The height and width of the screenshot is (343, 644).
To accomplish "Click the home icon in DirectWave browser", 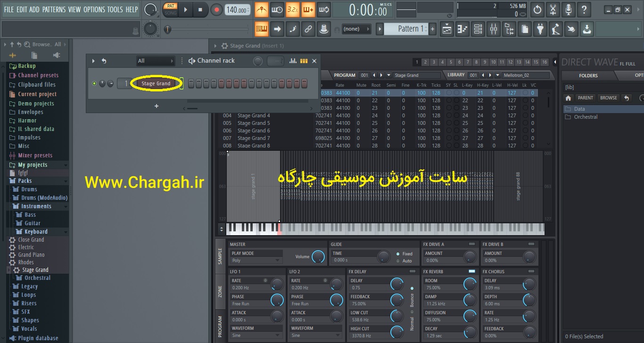I will 569,98.
